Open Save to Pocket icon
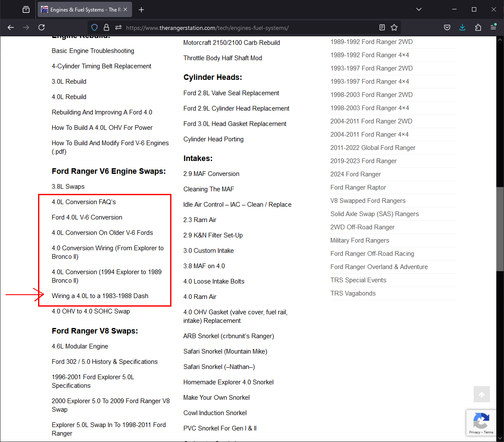 (x=447, y=28)
